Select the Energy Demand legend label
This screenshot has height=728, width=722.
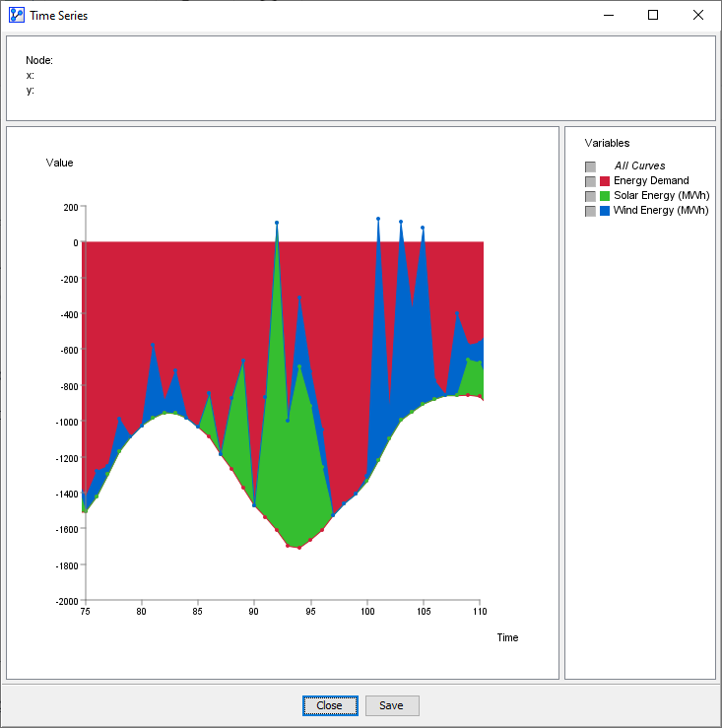pos(651,181)
